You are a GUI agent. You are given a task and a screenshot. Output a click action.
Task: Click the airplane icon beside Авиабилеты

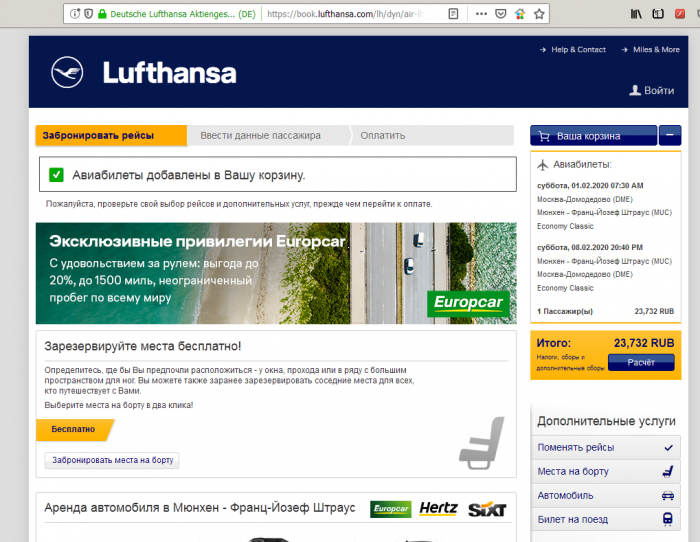pos(542,165)
